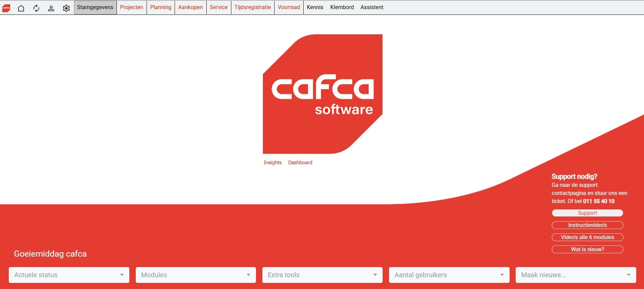
Task: Open the Planning menu item
Action: point(160,7)
